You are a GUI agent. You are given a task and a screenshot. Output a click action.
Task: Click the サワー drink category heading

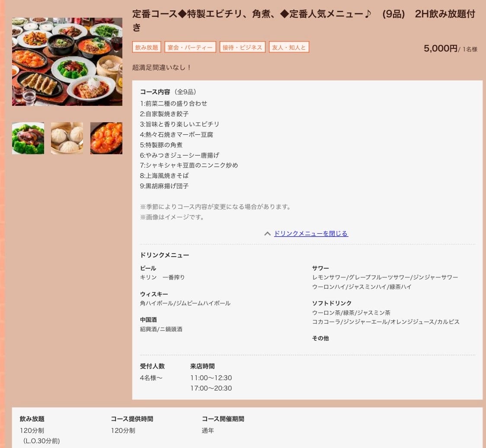320,268
